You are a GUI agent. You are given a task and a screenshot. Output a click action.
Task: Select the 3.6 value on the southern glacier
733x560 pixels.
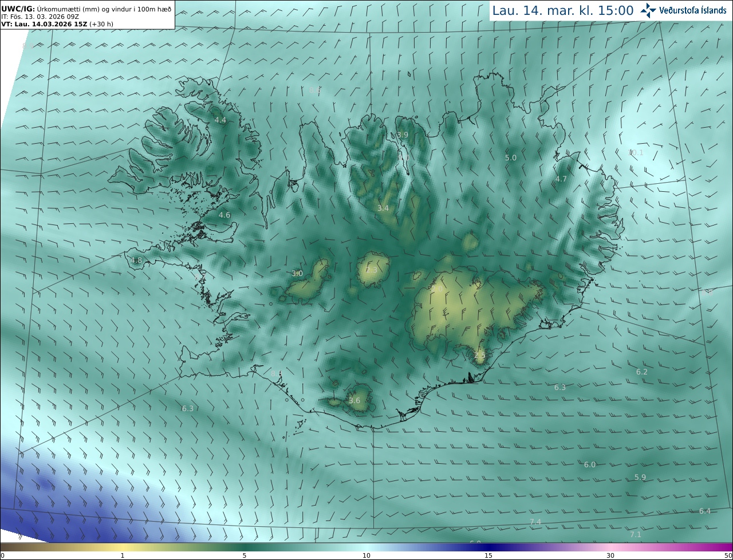pyautogui.click(x=354, y=400)
